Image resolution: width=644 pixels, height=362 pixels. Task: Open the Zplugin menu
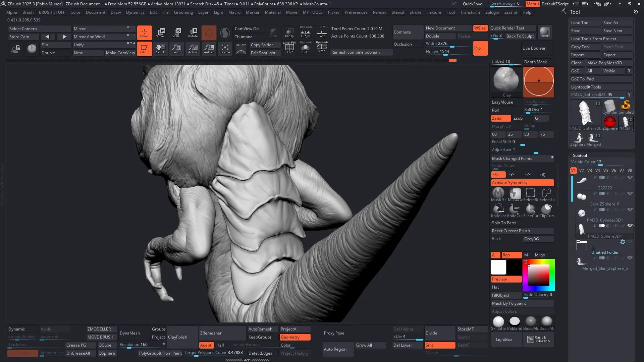[x=492, y=12]
